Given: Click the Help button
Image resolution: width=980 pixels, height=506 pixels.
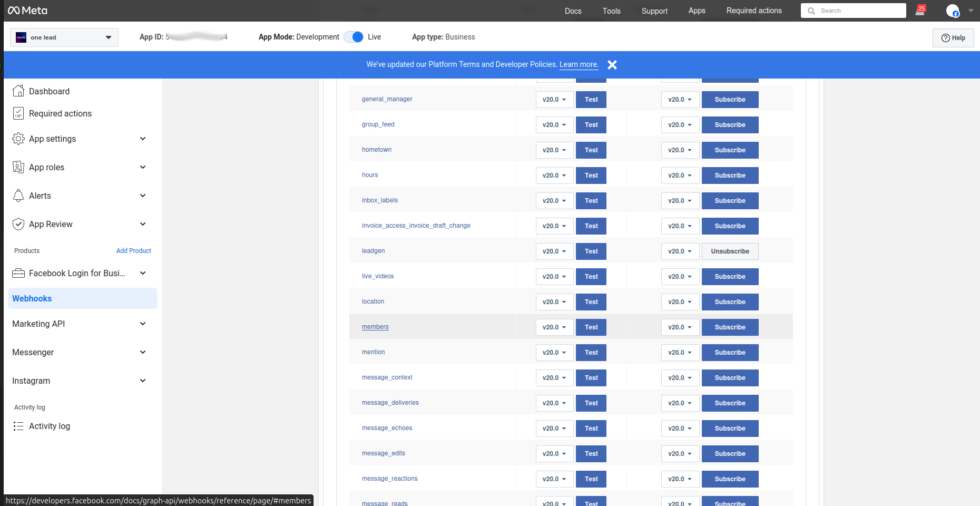Looking at the screenshot, I should pos(953,38).
